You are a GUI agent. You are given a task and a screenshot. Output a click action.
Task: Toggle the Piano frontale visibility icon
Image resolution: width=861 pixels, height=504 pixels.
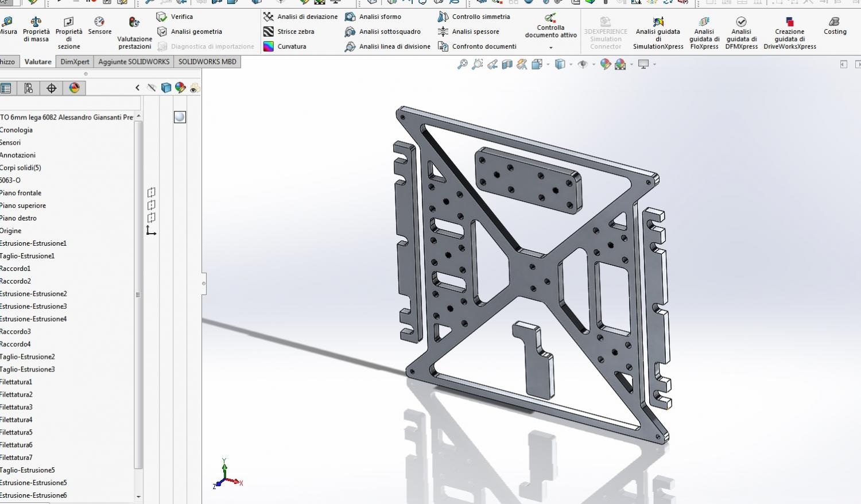tap(152, 193)
